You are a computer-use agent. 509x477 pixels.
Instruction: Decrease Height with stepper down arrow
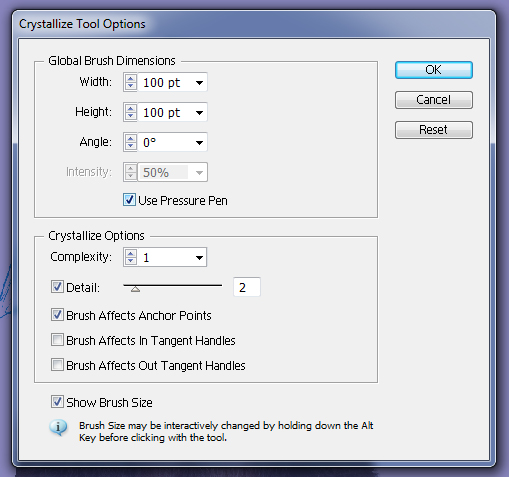[130, 116]
